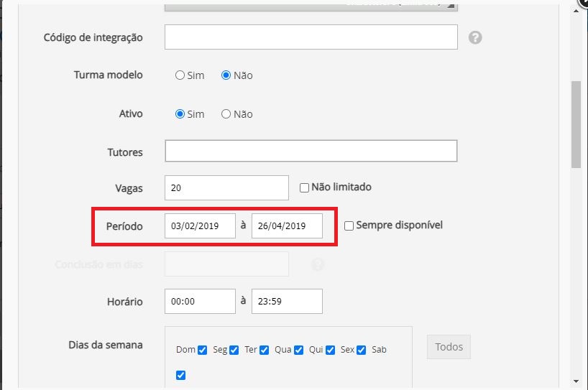This screenshot has width=588, height=390.
Task: Open the Período start date 03/02/2019
Action: pyautogui.click(x=200, y=226)
